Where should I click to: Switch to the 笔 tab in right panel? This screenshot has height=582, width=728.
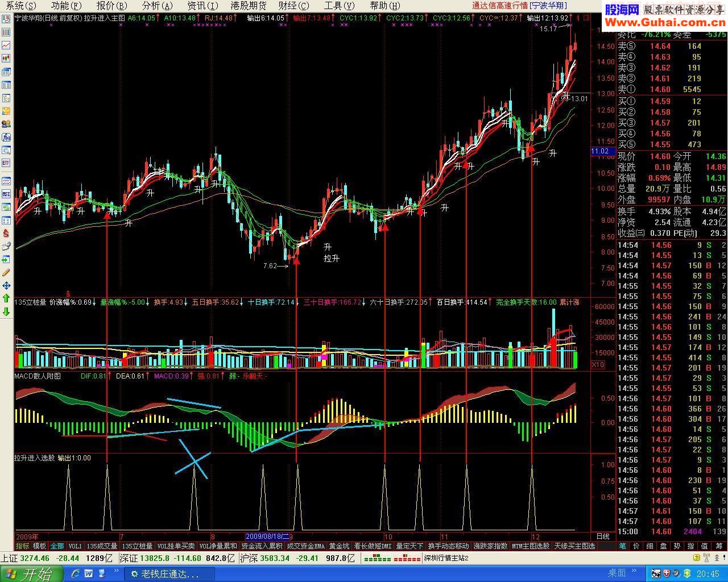[x=623, y=546]
